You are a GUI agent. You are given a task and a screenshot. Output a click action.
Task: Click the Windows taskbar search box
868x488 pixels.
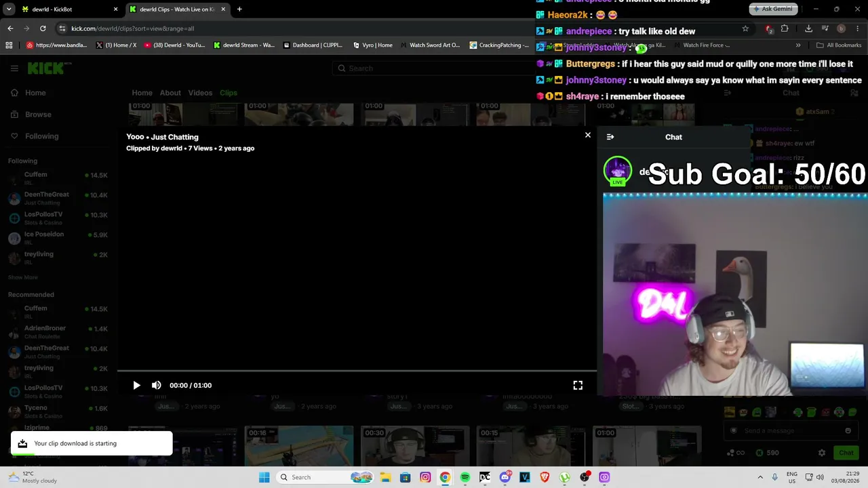(x=325, y=477)
